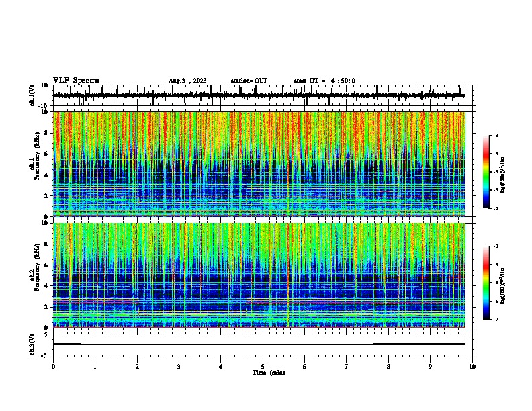Viewport: 532px width, 411px height.
Task: Click the ch.1 spectrogram color scale bar
Action: pos(486,172)
